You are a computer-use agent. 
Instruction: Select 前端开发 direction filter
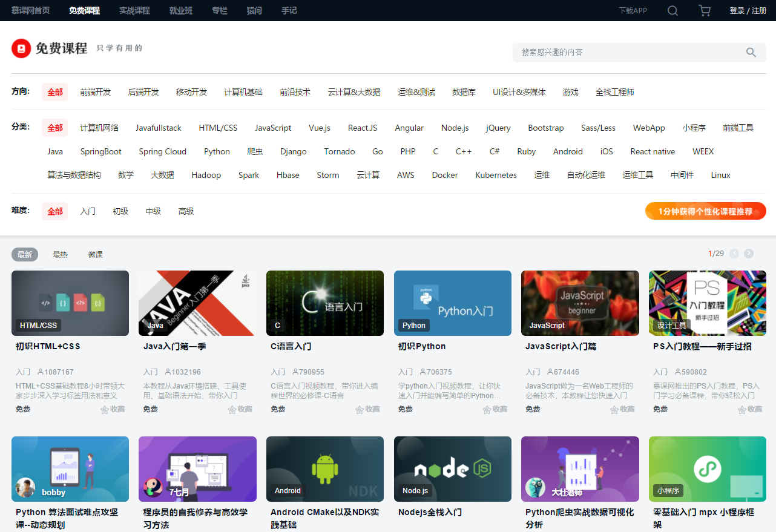click(96, 92)
